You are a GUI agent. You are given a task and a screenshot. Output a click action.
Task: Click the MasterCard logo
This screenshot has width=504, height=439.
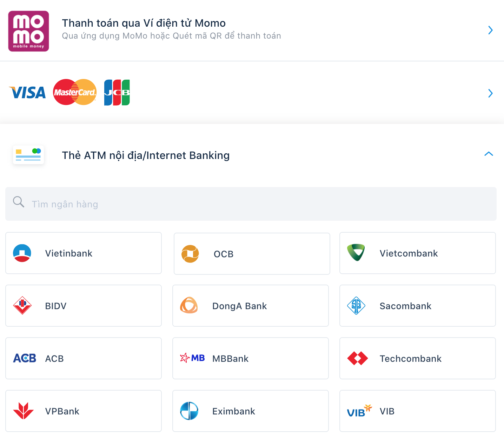75,92
